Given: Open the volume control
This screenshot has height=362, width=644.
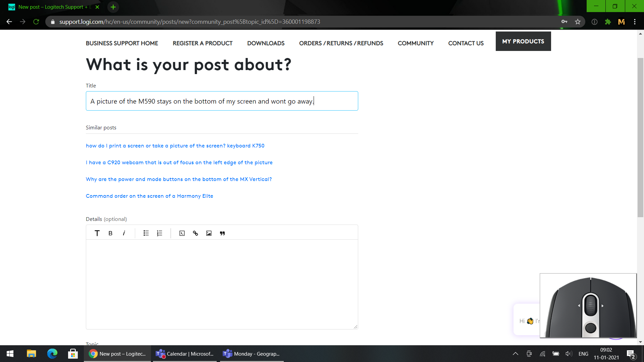Looking at the screenshot, I should click(569, 354).
